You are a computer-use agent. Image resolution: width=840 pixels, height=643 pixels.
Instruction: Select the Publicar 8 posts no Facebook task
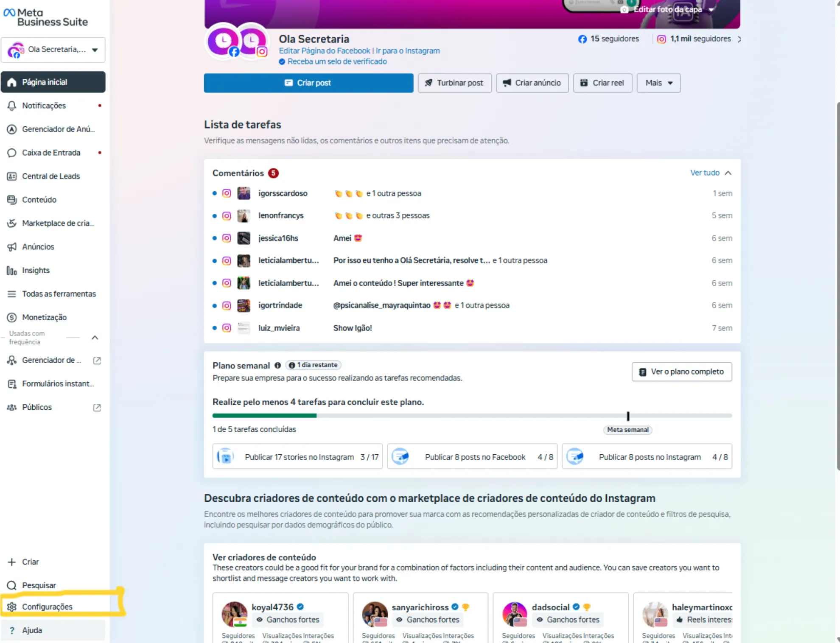[472, 457]
